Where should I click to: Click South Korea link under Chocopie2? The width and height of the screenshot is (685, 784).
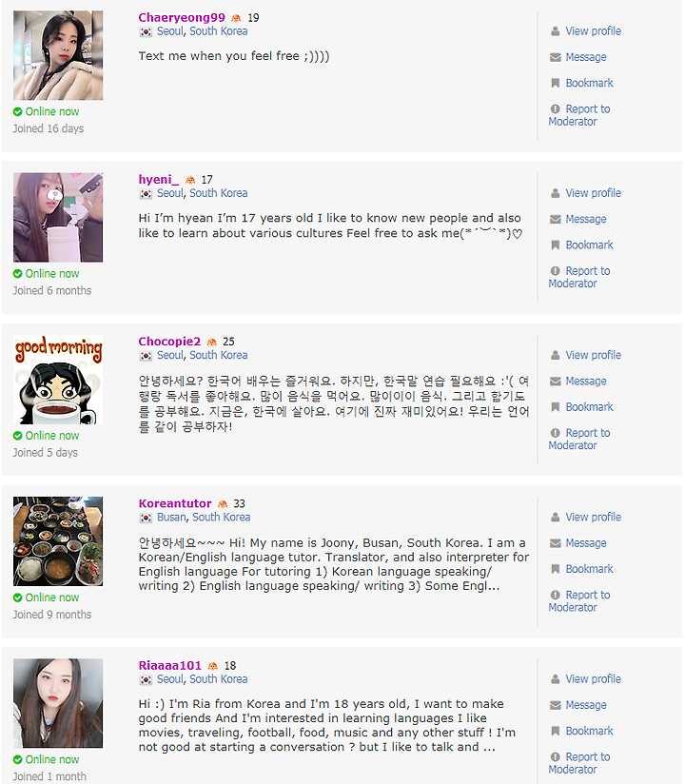coord(219,355)
